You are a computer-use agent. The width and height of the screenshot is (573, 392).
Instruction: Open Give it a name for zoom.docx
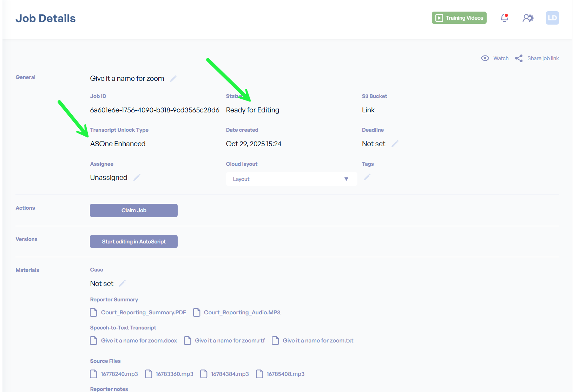tap(139, 341)
